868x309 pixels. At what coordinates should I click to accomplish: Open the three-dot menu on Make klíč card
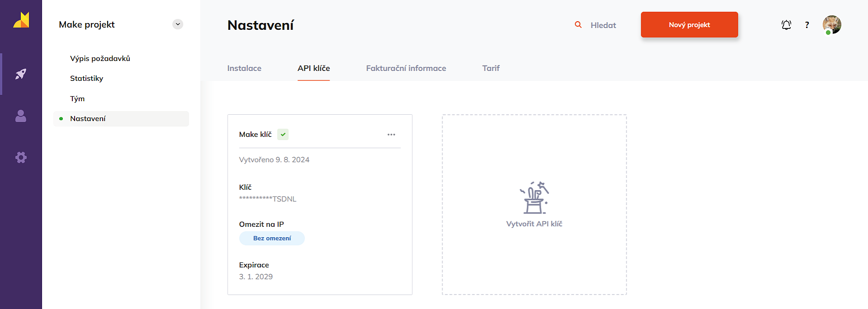click(391, 135)
